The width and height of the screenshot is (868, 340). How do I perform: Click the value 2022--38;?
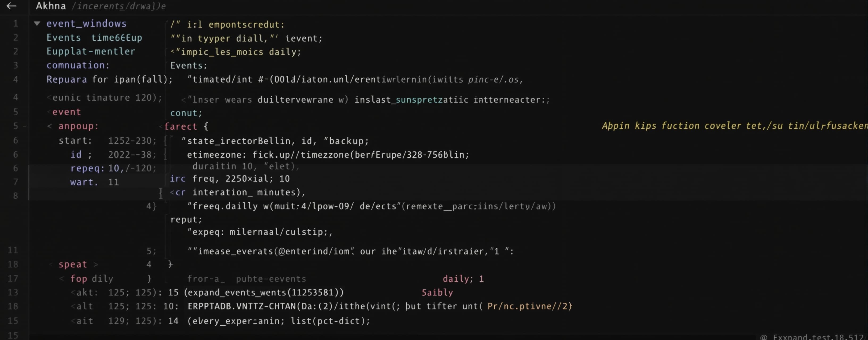tap(132, 155)
